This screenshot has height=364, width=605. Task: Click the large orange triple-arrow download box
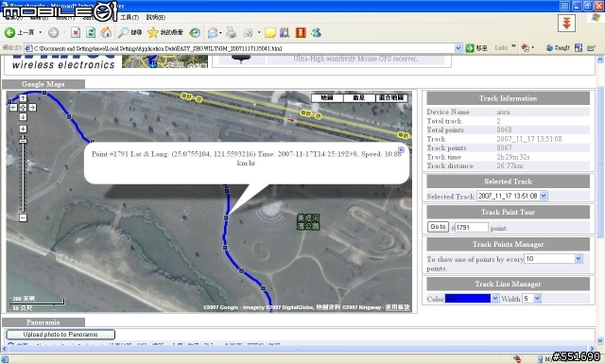[x=566, y=23]
